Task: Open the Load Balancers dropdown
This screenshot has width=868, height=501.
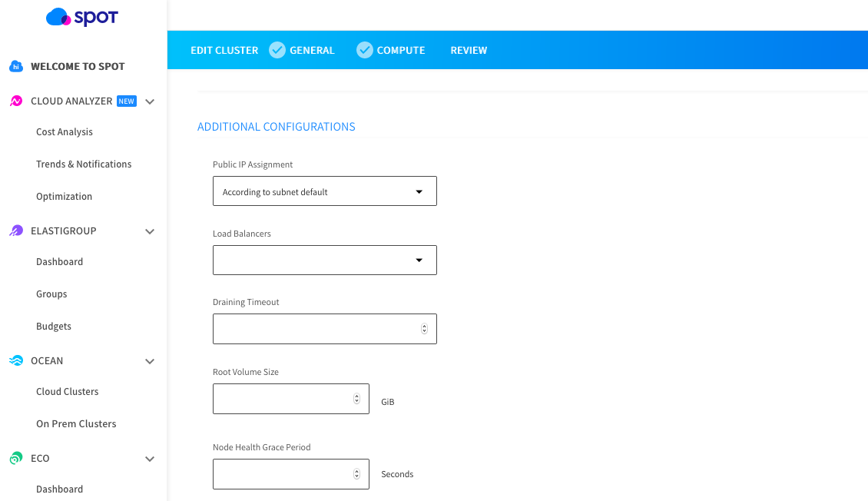Action: 324,260
